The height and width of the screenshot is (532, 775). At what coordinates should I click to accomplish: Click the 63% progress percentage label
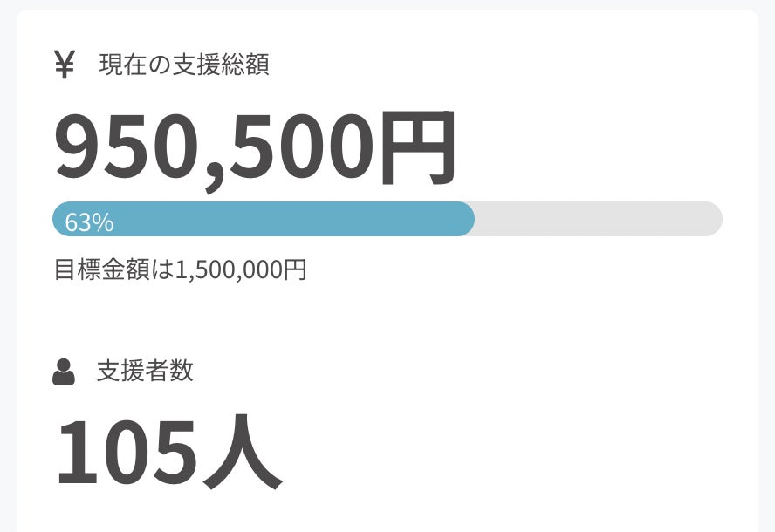click(89, 223)
